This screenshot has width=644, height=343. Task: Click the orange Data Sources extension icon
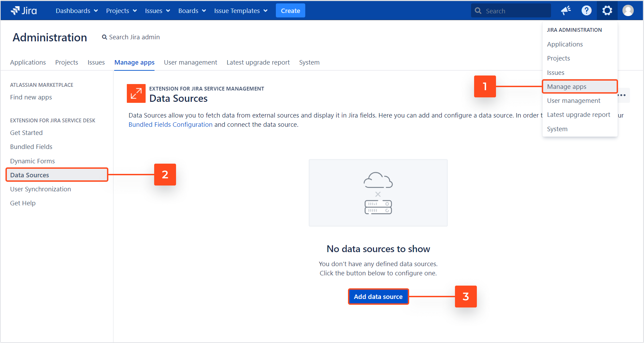(x=136, y=94)
